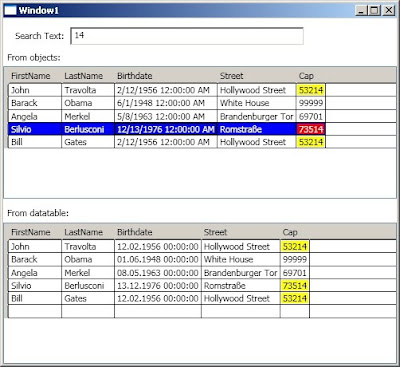Viewport: 400px width, 367px height.
Task: Click yellow 73514 Cap in datatable grid
Action: [x=295, y=285]
